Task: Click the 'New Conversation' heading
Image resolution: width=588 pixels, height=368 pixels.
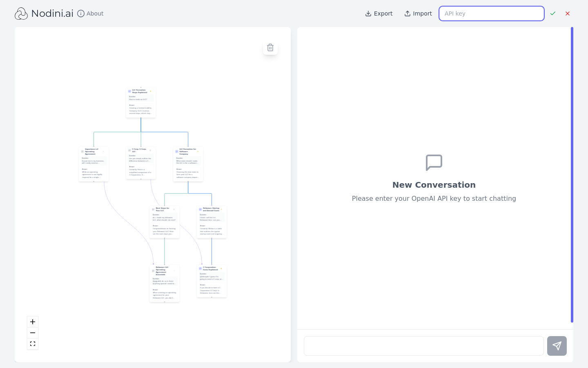Action: [434, 185]
